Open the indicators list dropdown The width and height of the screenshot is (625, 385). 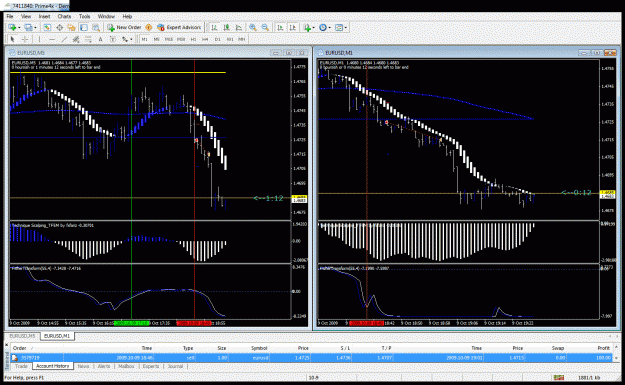point(314,28)
